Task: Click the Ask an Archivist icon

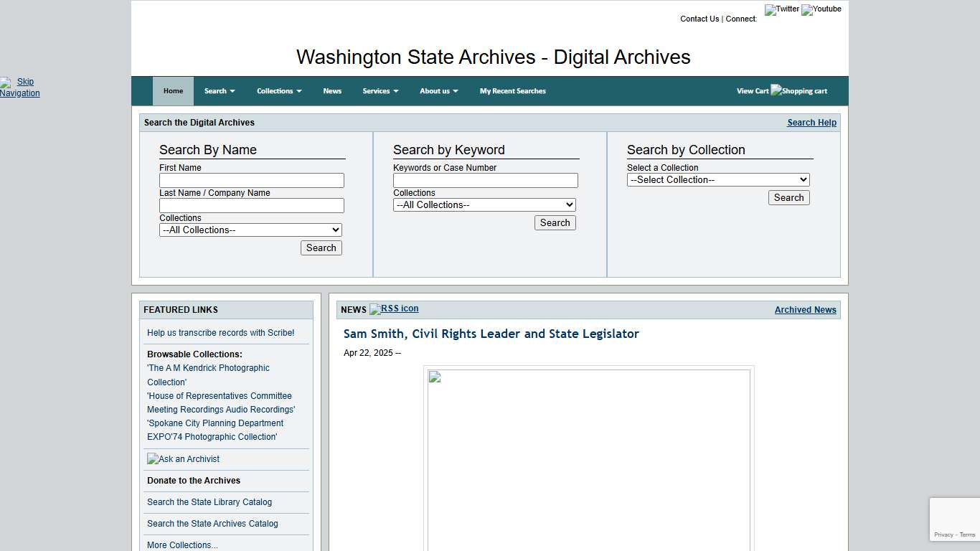Action: (183, 458)
